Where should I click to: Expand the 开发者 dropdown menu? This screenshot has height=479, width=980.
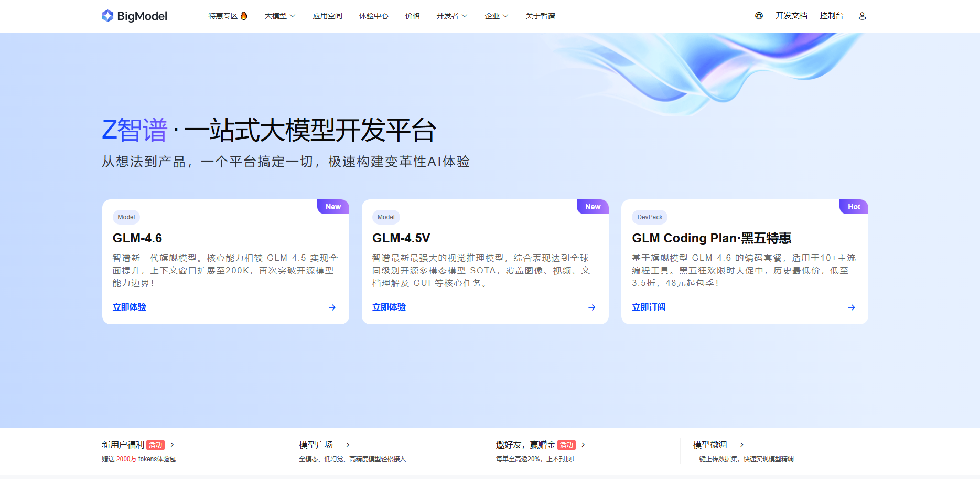click(451, 16)
